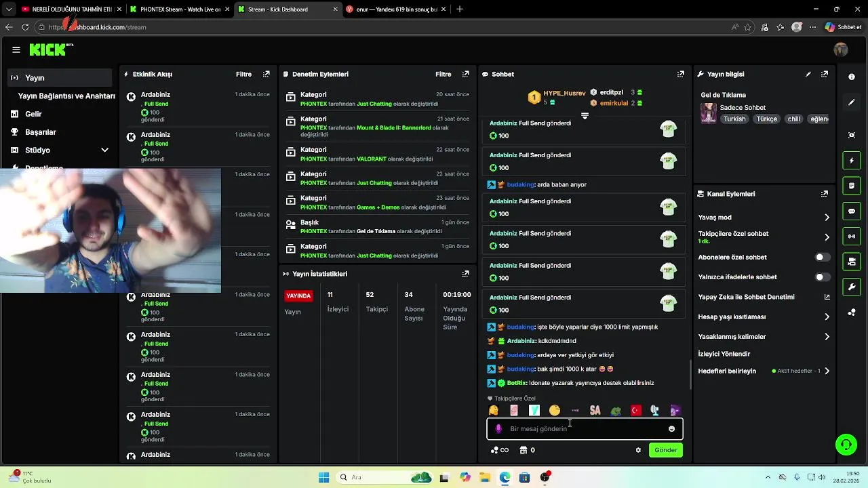Image resolution: width=868 pixels, height=488 pixels.
Task: Switch to Yandex search browser tab
Action: [x=395, y=9]
